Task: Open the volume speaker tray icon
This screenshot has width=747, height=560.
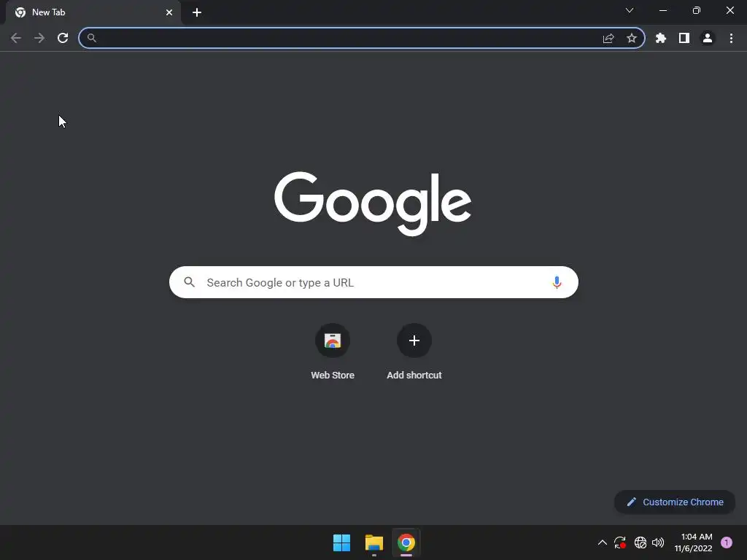Action: (x=658, y=542)
